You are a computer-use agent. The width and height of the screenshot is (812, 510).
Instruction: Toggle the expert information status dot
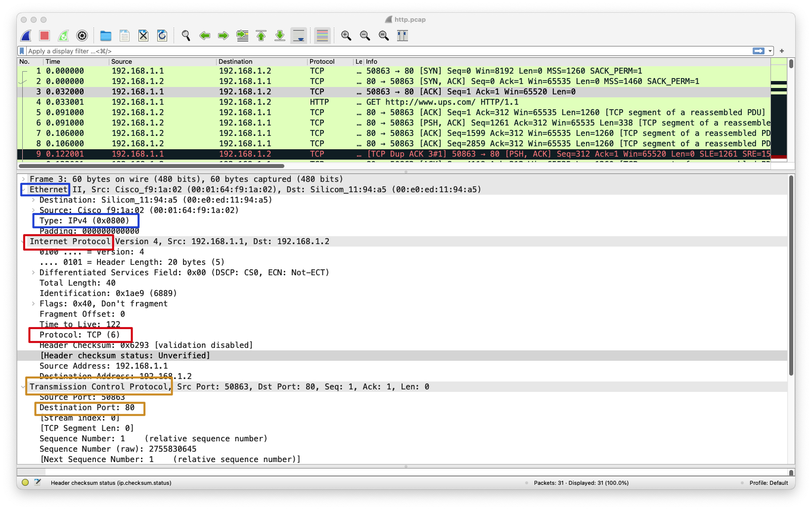[24, 483]
